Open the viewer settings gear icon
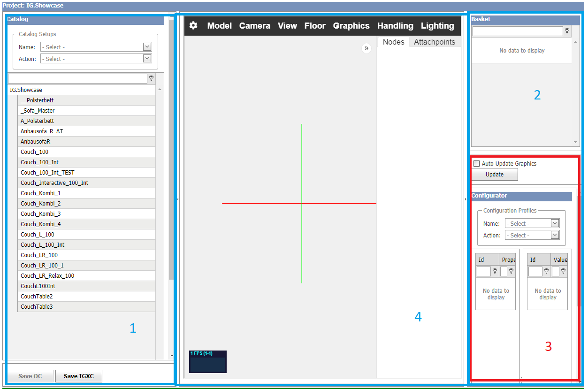The width and height of the screenshot is (588, 389). 193,25
